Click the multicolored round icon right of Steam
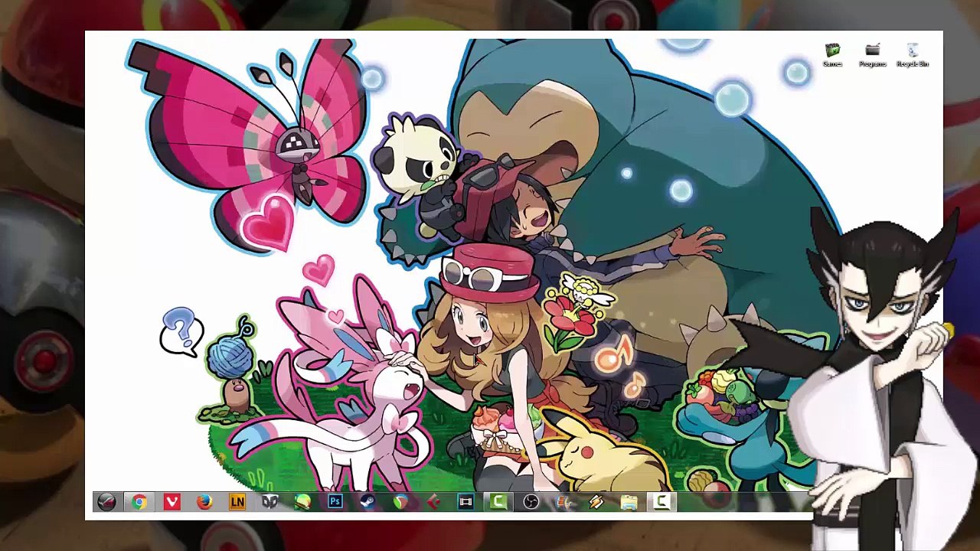Viewport: 980px width, 551px height. pos(400,502)
